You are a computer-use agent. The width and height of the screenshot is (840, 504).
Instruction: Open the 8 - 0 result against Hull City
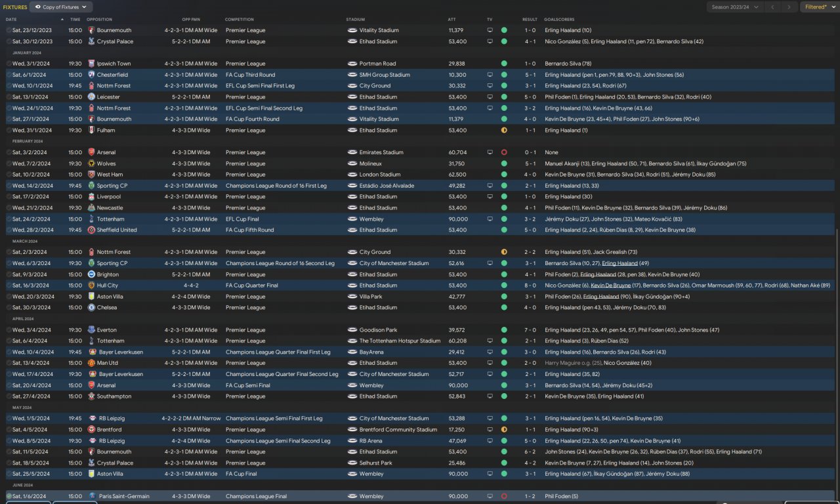530,285
